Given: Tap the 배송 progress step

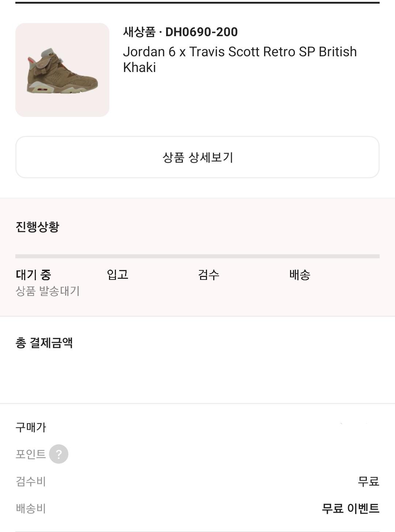Looking at the screenshot, I should point(300,274).
